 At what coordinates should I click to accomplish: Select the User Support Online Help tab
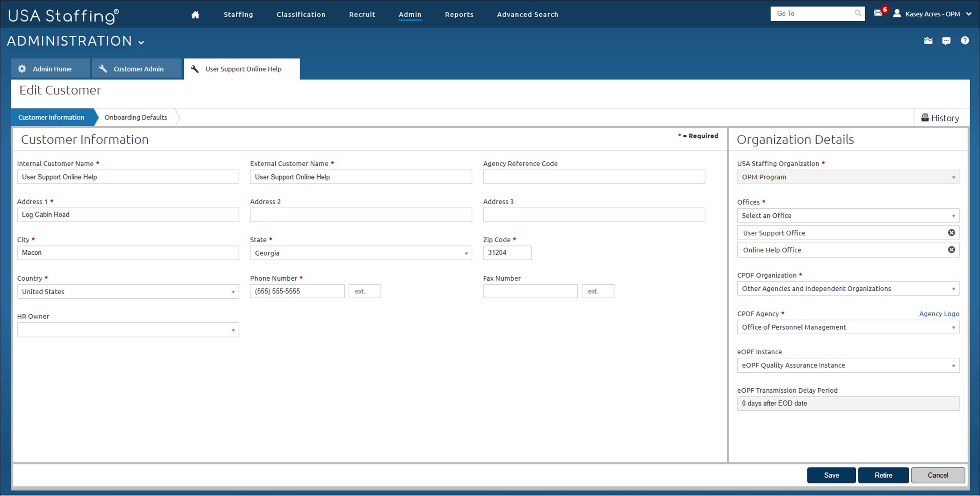(x=242, y=69)
